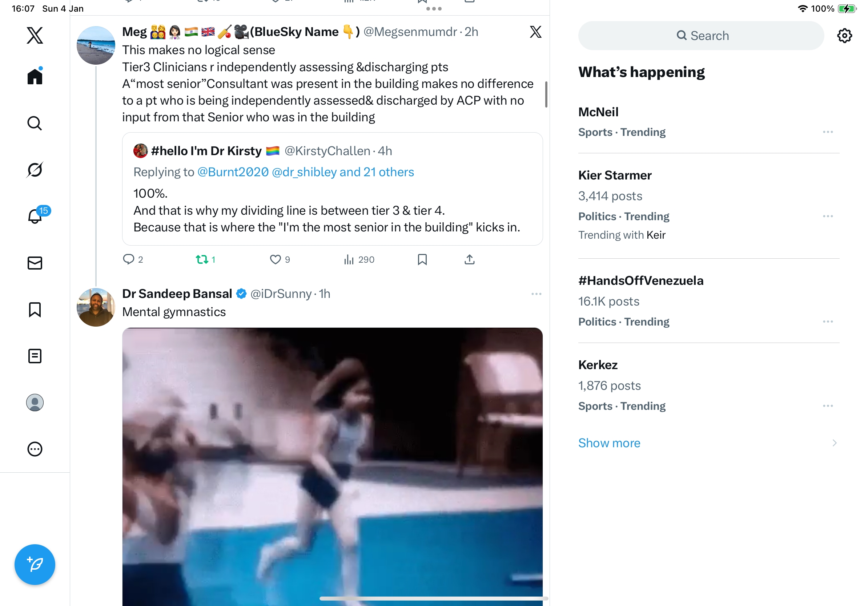Open more options for McNeil trend
The width and height of the screenshot is (868, 606).
(828, 132)
